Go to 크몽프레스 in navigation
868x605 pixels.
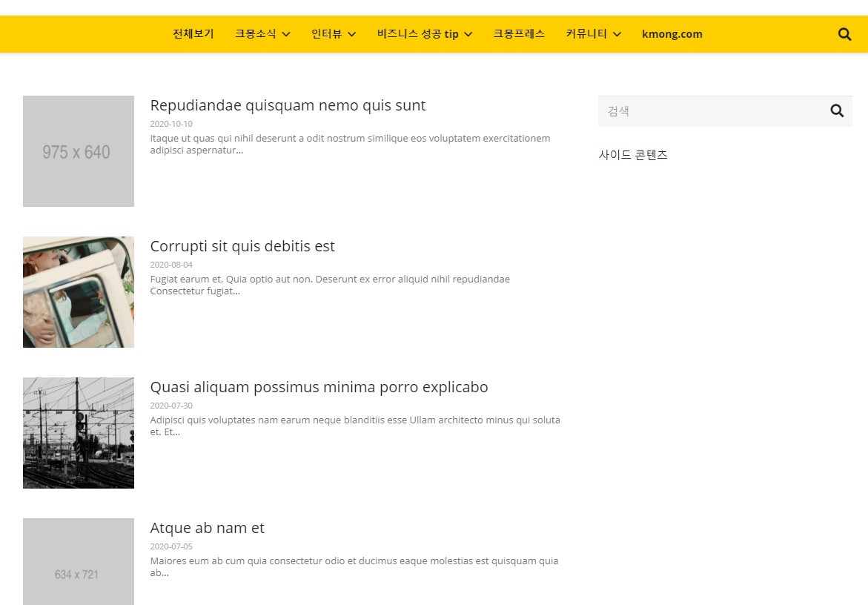pos(519,34)
